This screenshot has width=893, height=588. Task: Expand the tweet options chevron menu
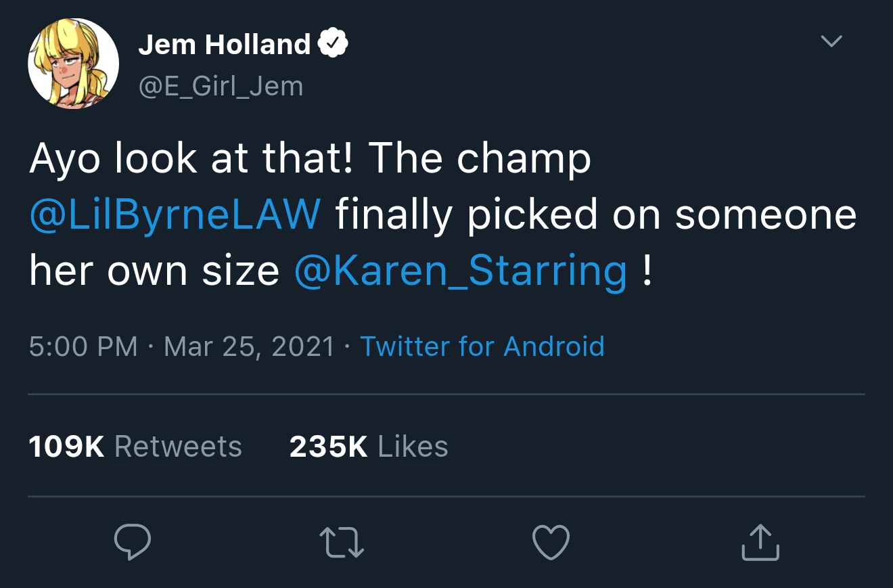click(831, 41)
